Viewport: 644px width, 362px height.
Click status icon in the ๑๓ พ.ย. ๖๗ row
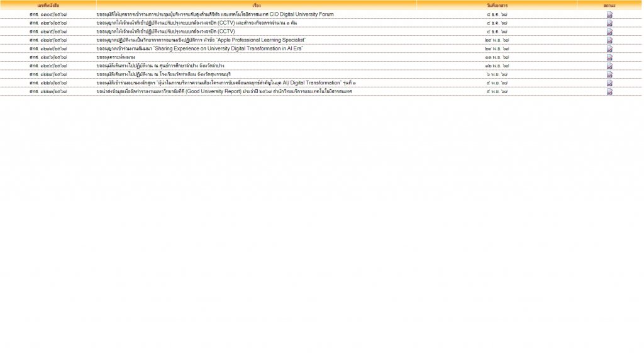609,57
